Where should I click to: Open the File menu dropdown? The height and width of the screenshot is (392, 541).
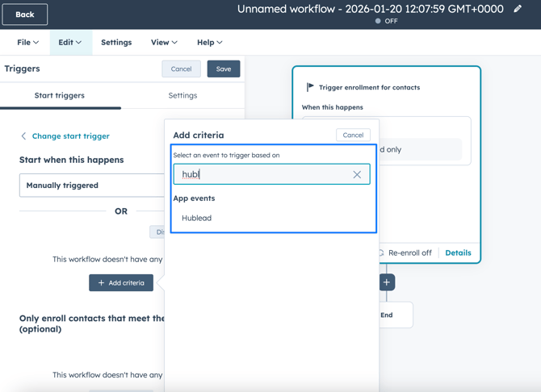pyautogui.click(x=27, y=42)
